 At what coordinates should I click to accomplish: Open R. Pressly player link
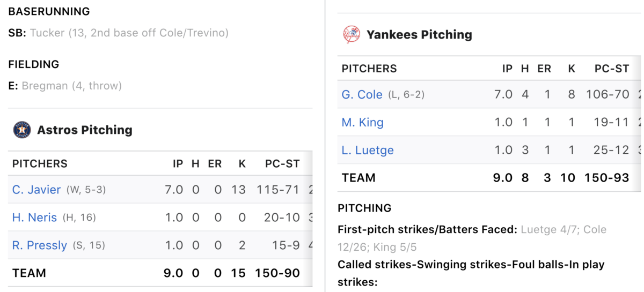pyautogui.click(x=40, y=245)
